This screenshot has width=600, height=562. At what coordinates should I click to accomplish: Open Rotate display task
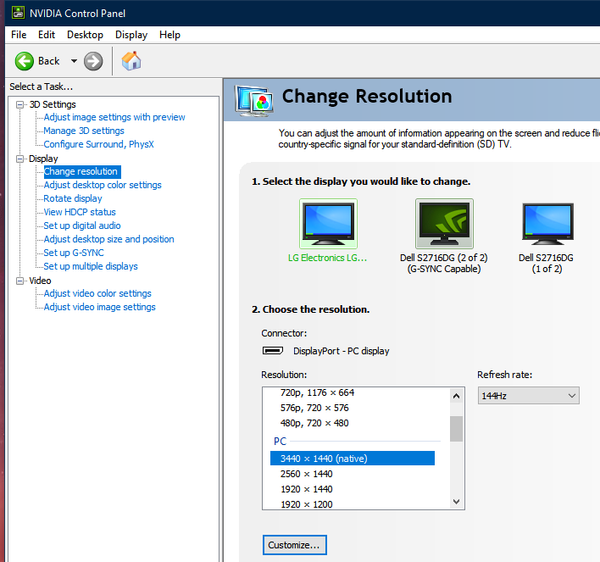tap(73, 199)
